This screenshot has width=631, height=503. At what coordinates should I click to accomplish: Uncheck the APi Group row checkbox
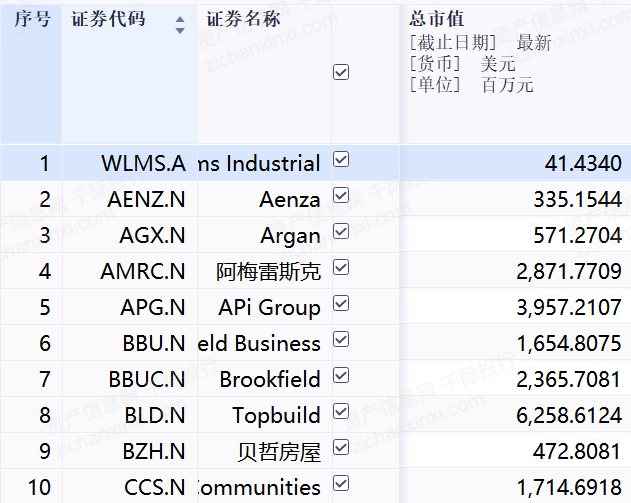click(x=341, y=304)
